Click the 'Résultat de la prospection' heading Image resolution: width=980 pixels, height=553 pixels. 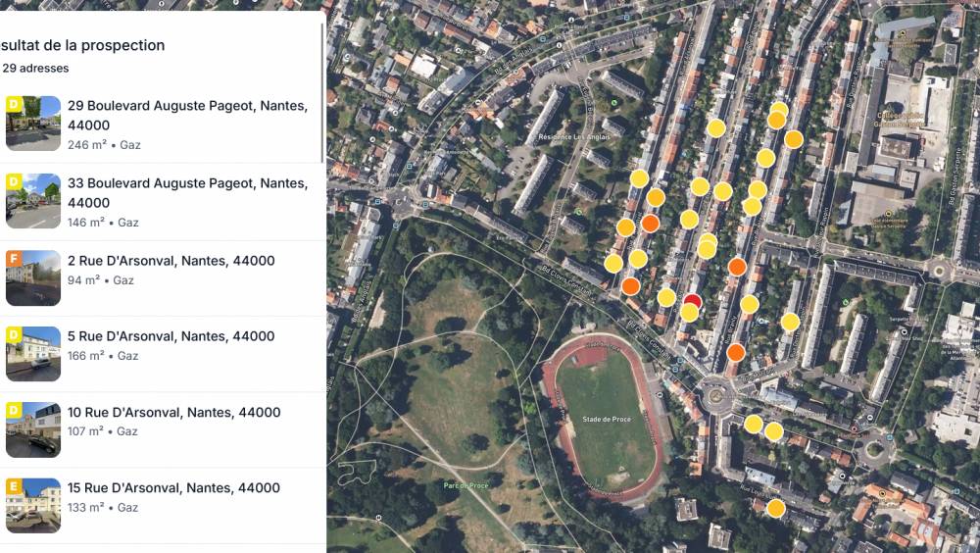pos(82,45)
